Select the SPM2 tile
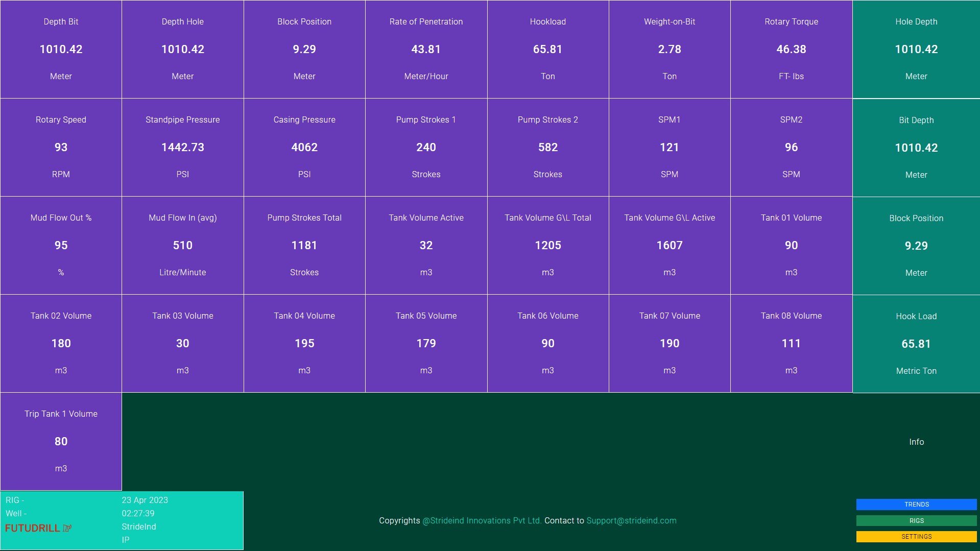This screenshot has width=980, height=551. point(791,147)
